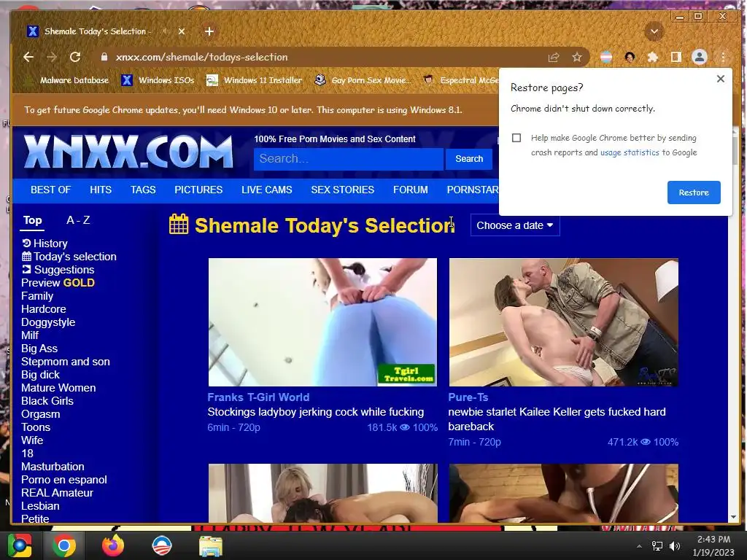Show hidden system tray icons
This screenshot has height=560, width=747.
pos(639,546)
